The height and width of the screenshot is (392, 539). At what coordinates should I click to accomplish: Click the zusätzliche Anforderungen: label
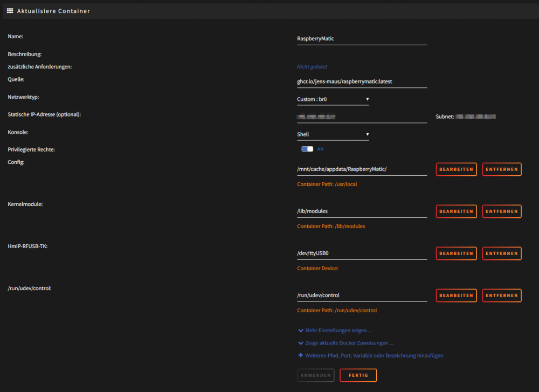point(39,67)
